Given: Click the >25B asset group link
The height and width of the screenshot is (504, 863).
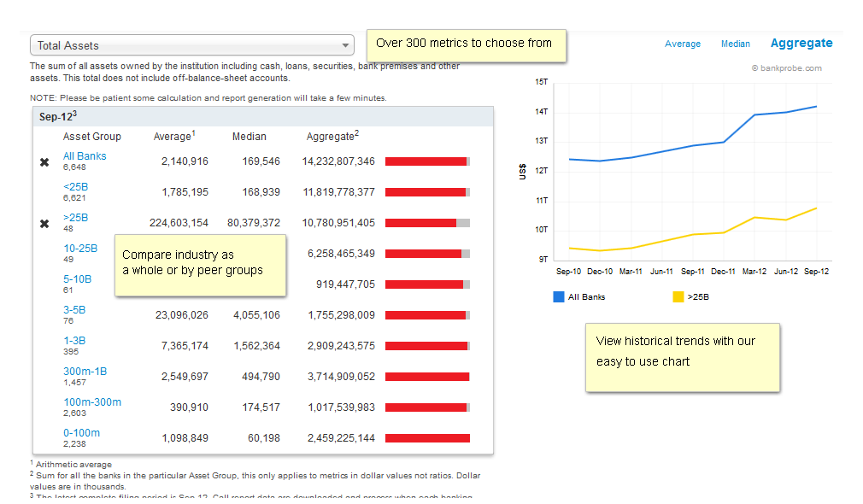Looking at the screenshot, I should coord(75,218).
